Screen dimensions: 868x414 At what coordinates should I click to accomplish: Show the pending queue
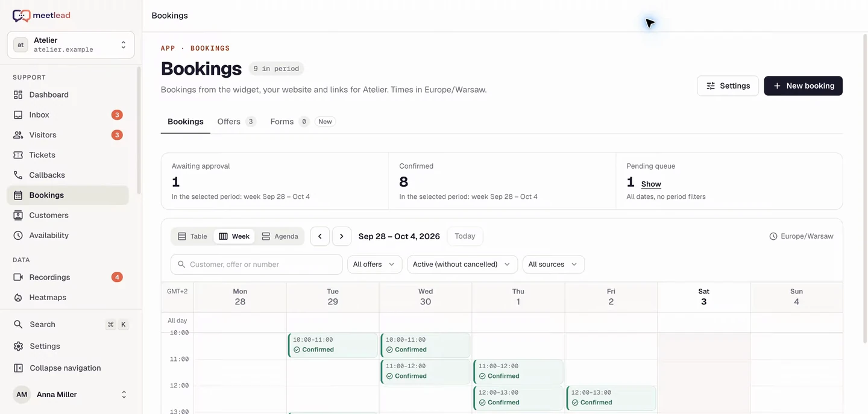pos(651,184)
